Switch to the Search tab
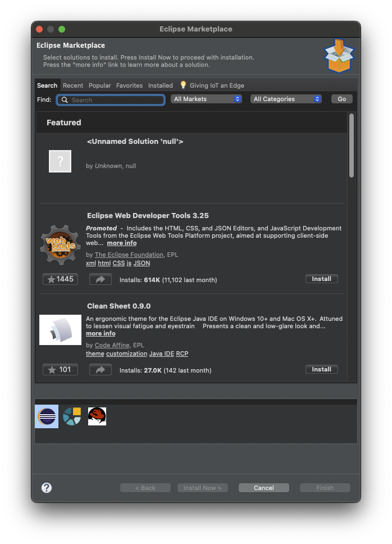Image resolution: width=392 pixels, height=544 pixels. pos(47,85)
